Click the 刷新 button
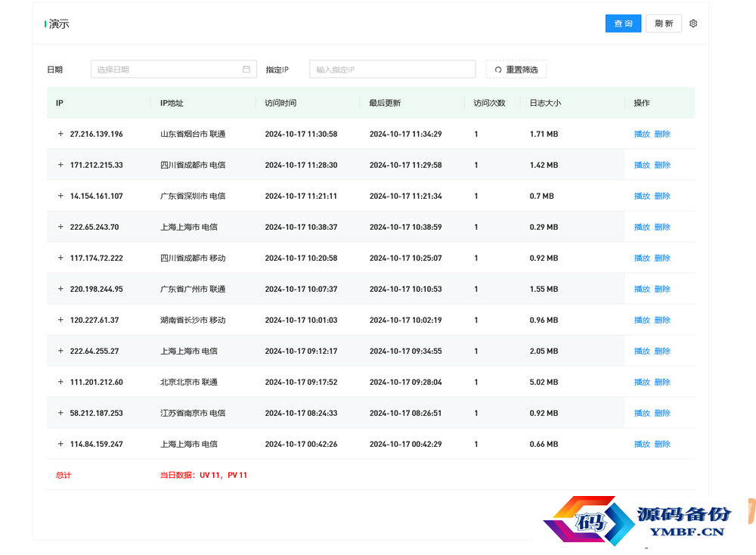 [664, 23]
